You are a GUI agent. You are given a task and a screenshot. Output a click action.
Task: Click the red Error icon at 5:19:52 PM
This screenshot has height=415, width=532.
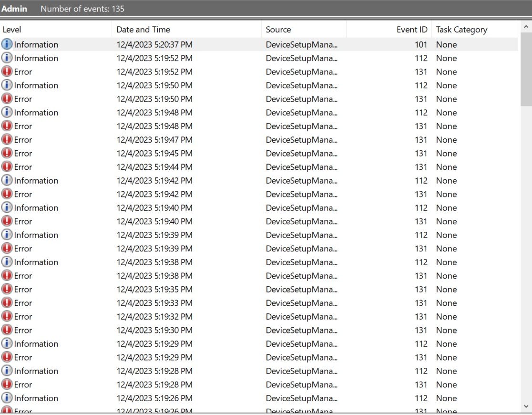[7, 72]
